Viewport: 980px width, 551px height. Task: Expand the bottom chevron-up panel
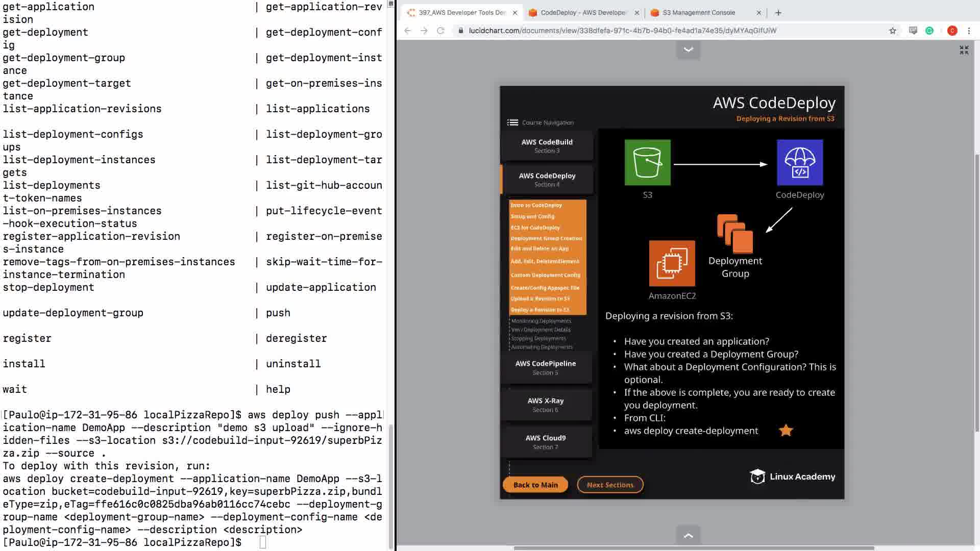[x=688, y=535]
